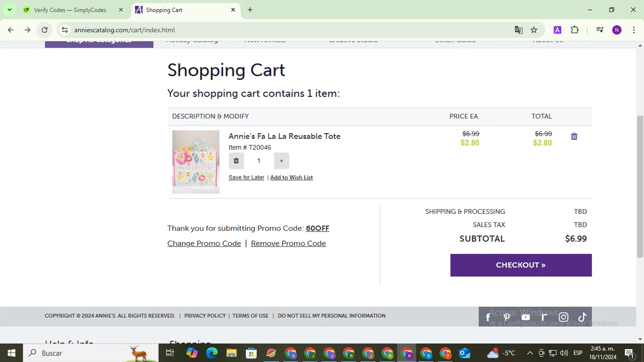Click Add to Wish List link
This screenshot has height=362, width=644.
pos(292,177)
